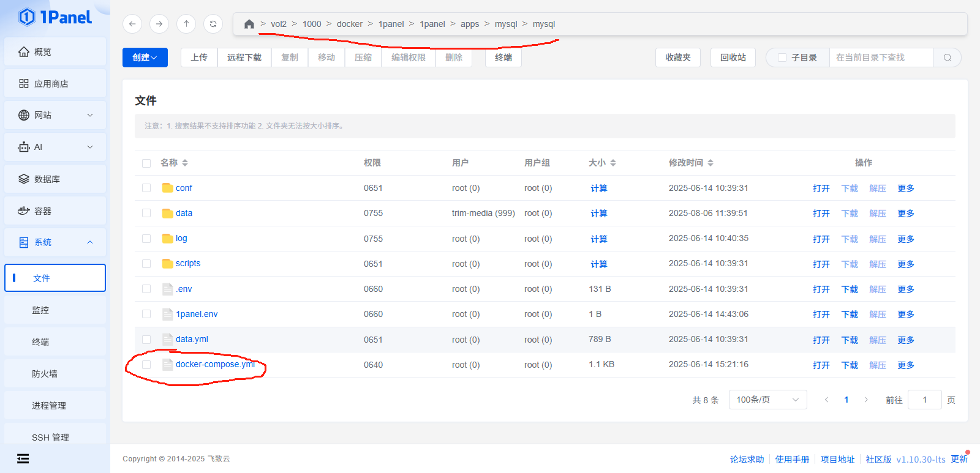980x473 pixels.
Task: Select 监控 in the sidebar
Action: 55,310
